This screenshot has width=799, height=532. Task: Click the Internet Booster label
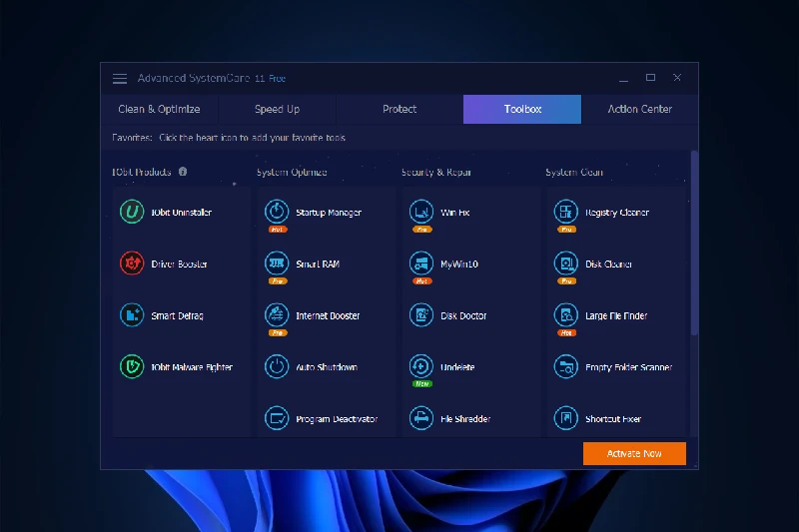coord(328,315)
